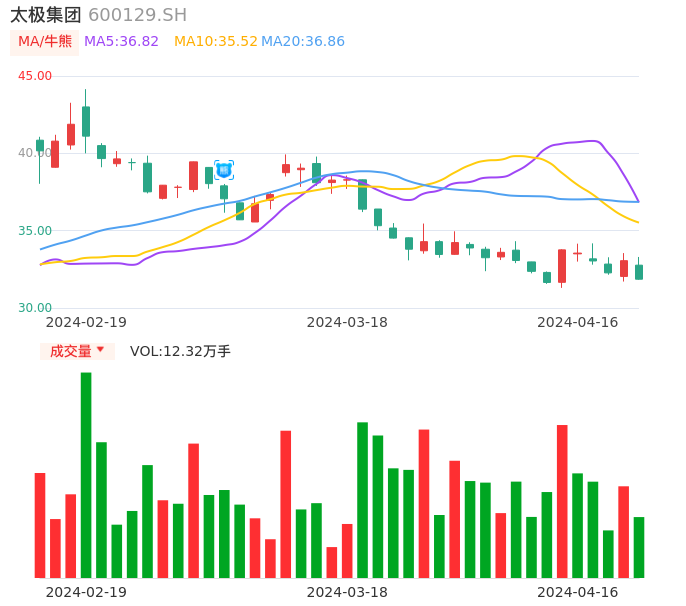686x606 pixels.
Task: Click the VOL:12.32万手 volume readout
Action: click(x=180, y=351)
